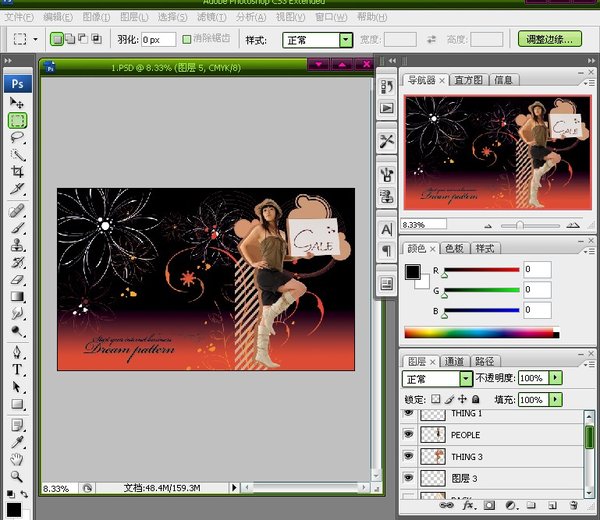Click the add layer style fx icon

pyautogui.click(x=466, y=506)
